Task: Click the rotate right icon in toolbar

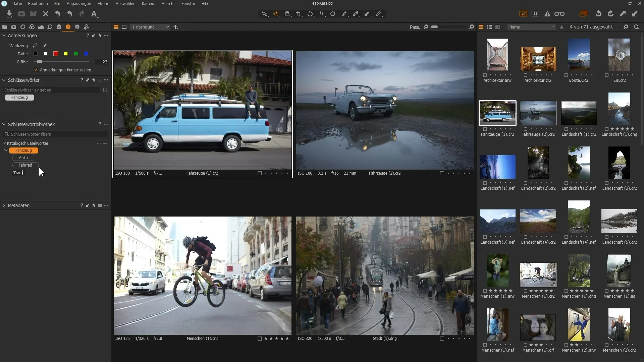Action: [x=610, y=14]
